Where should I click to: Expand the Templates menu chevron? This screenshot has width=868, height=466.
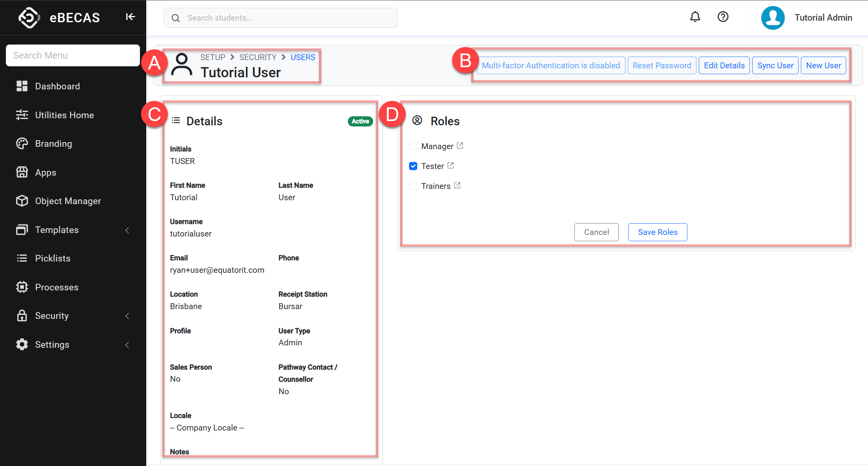(x=127, y=230)
